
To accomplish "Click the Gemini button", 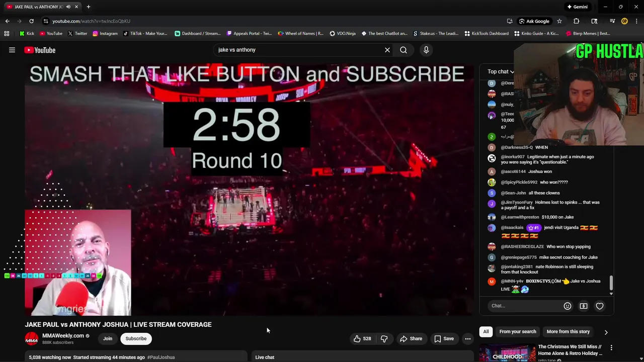I will (577, 7).
